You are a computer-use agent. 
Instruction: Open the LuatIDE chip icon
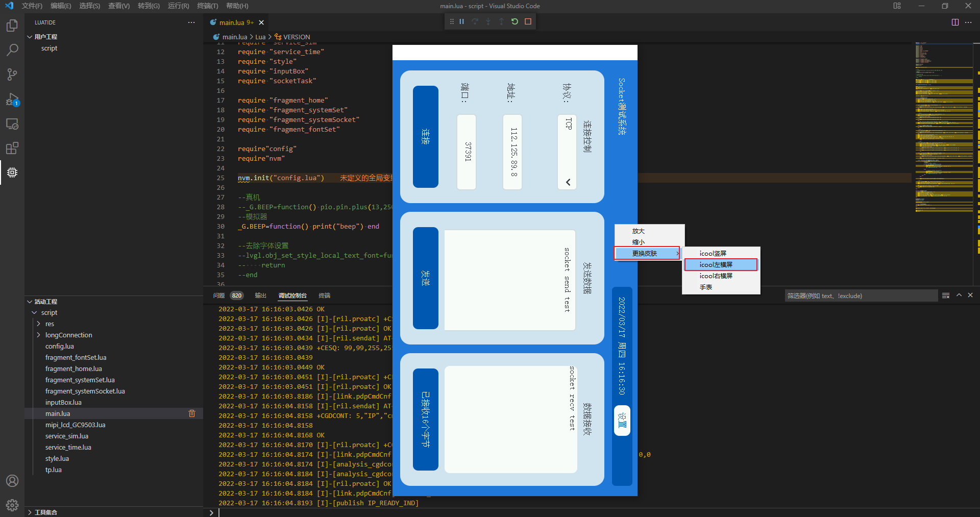pos(12,173)
